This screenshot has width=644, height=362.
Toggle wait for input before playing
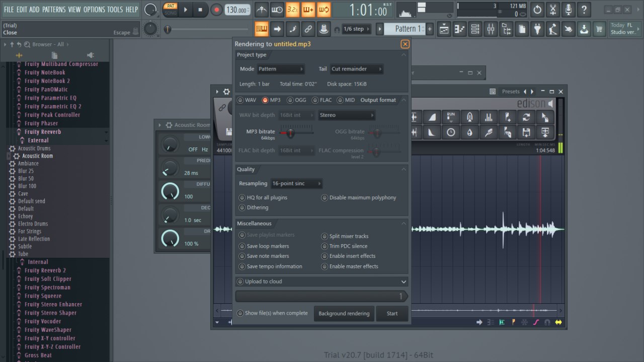277,9
